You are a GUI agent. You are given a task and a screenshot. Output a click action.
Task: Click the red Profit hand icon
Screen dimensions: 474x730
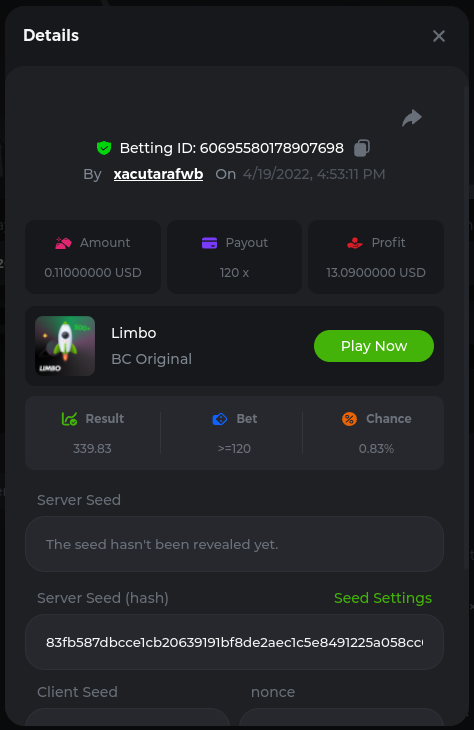(355, 243)
